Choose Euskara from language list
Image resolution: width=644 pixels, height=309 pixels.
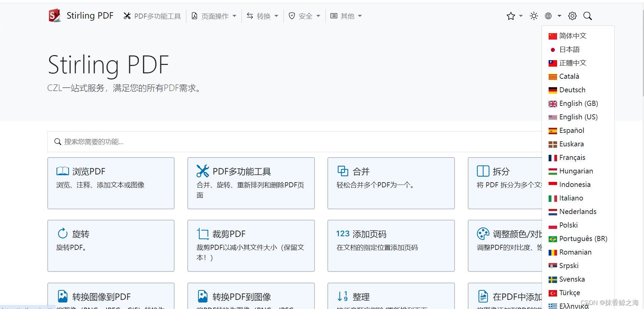pos(578,144)
